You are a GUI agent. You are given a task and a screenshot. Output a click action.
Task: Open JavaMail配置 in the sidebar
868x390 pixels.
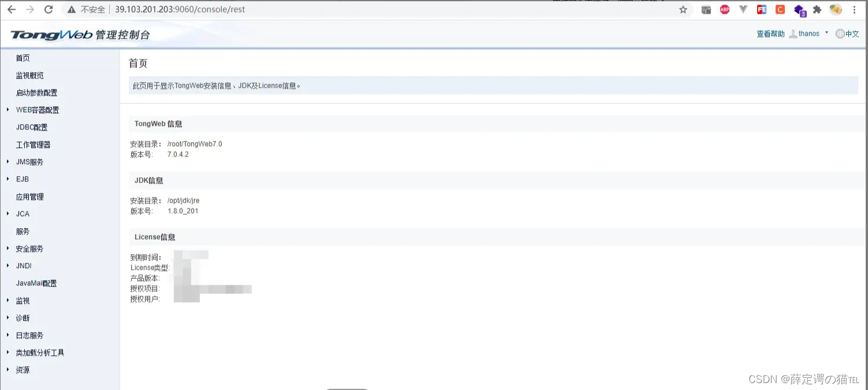(x=36, y=283)
